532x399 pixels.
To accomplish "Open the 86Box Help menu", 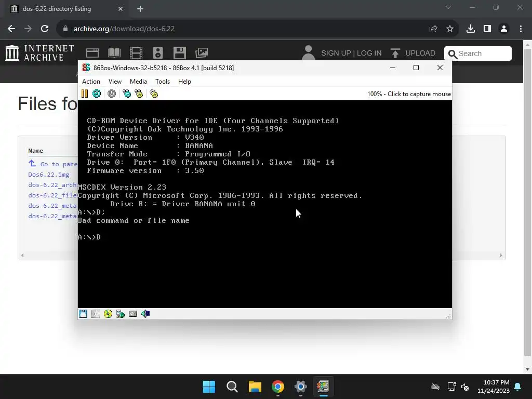I will [184, 82].
